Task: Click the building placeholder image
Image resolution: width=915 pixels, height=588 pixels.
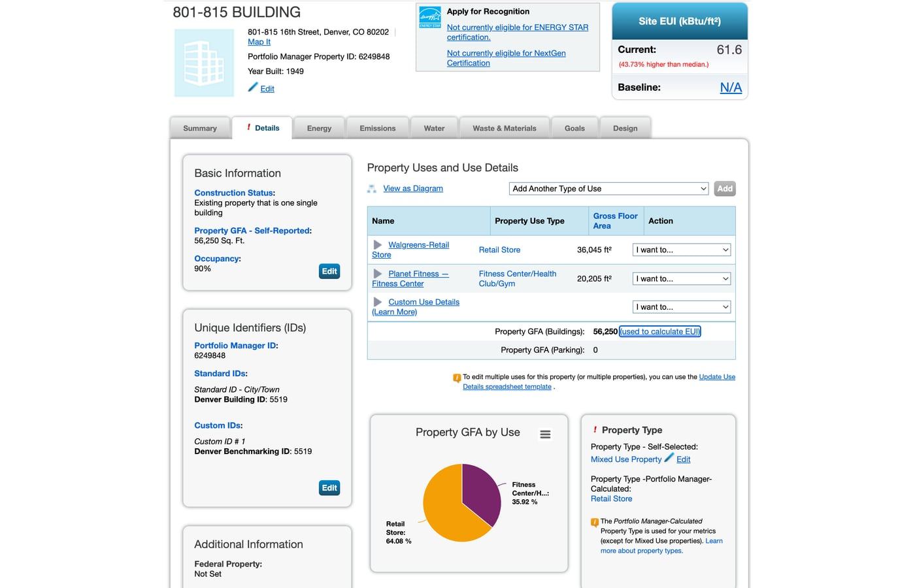Action: 204,63
